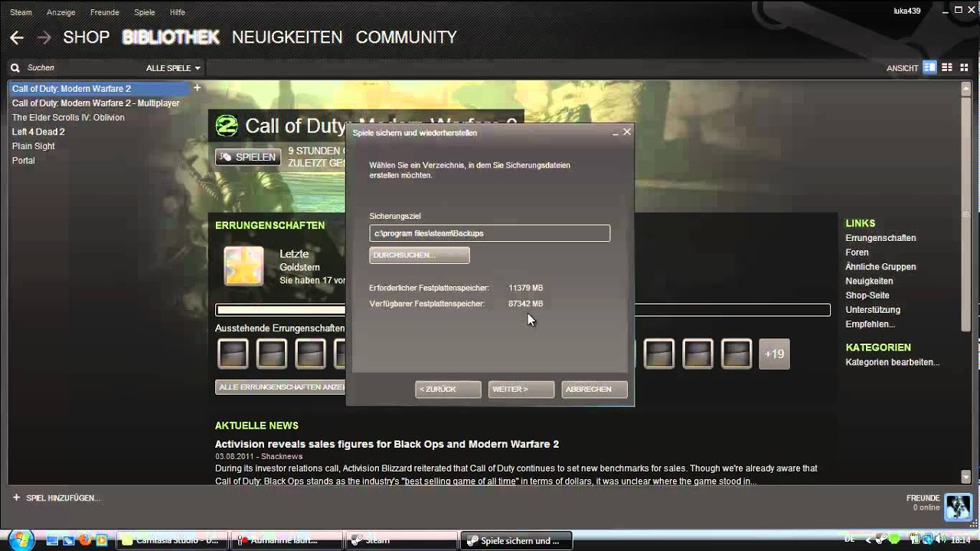
Task: Go to the BIBLIOTHEK tab
Action: click(x=171, y=37)
